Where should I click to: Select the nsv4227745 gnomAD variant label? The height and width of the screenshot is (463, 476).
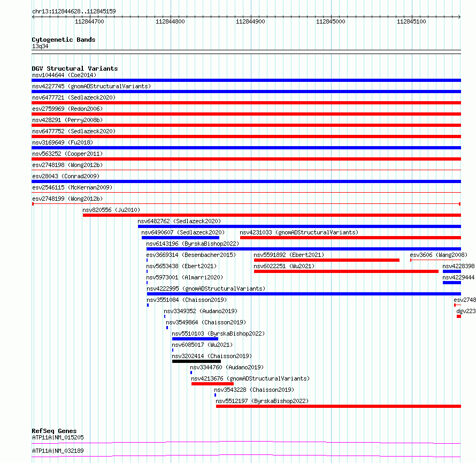pos(91,86)
